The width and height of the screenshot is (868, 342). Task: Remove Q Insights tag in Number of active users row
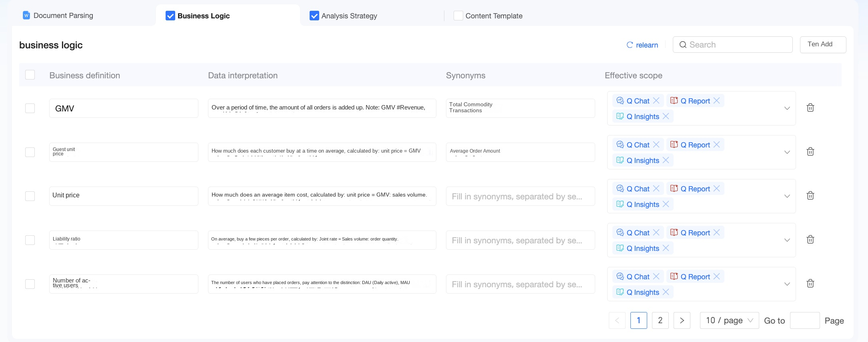pyautogui.click(x=666, y=292)
